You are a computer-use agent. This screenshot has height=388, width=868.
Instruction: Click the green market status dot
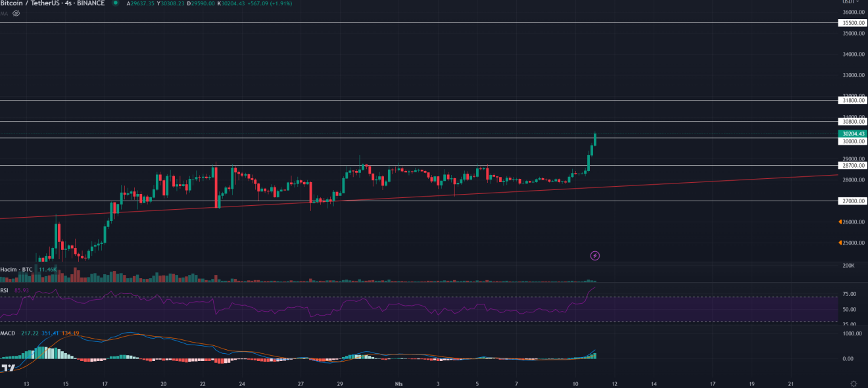(x=115, y=3)
